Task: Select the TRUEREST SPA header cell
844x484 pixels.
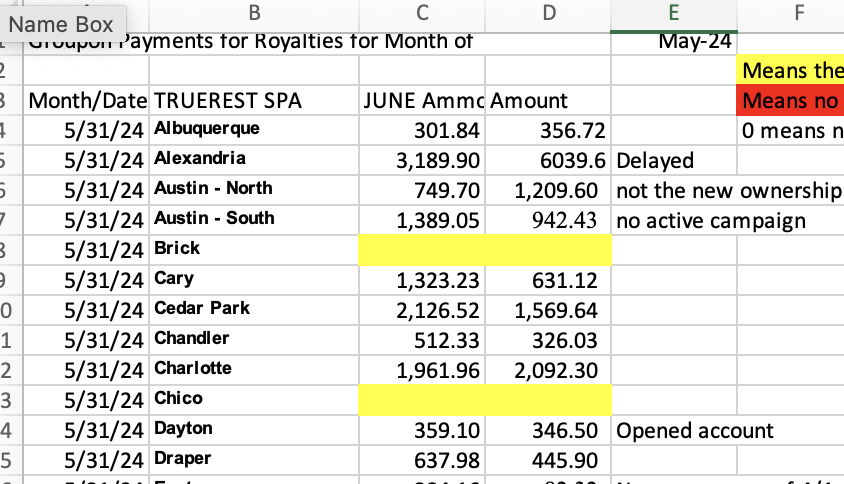Action: pos(228,101)
